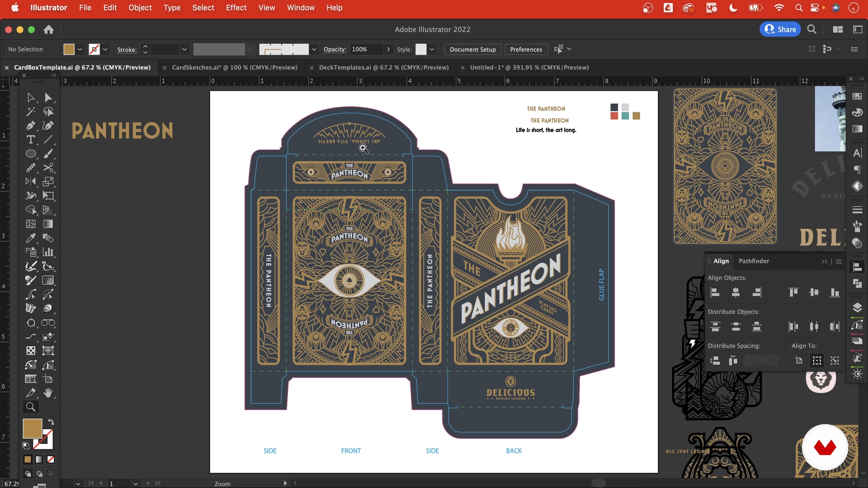Select the Eyedropper tool
Viewport: 868px width, 488px height.
[x=31, y=238]
